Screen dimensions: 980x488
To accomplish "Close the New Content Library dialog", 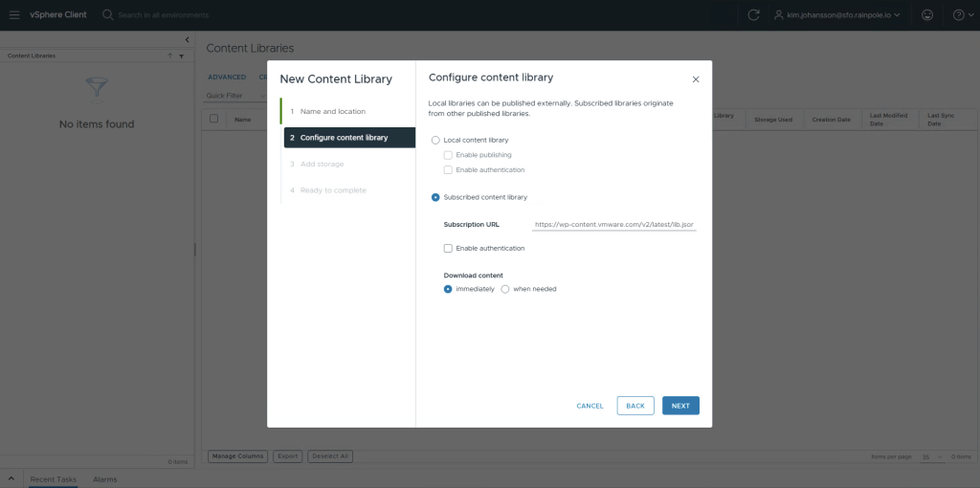I will point(696,79).
